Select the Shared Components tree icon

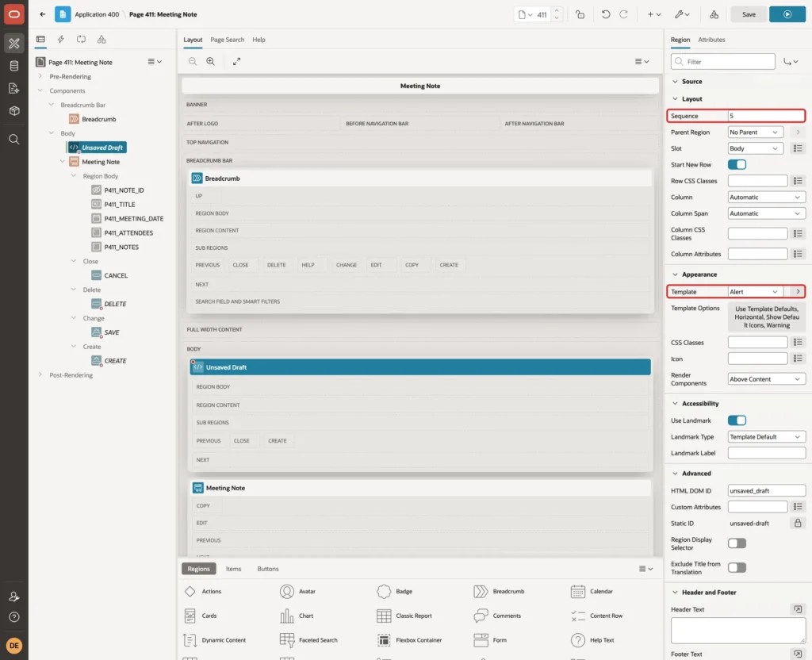pos(101,40)
